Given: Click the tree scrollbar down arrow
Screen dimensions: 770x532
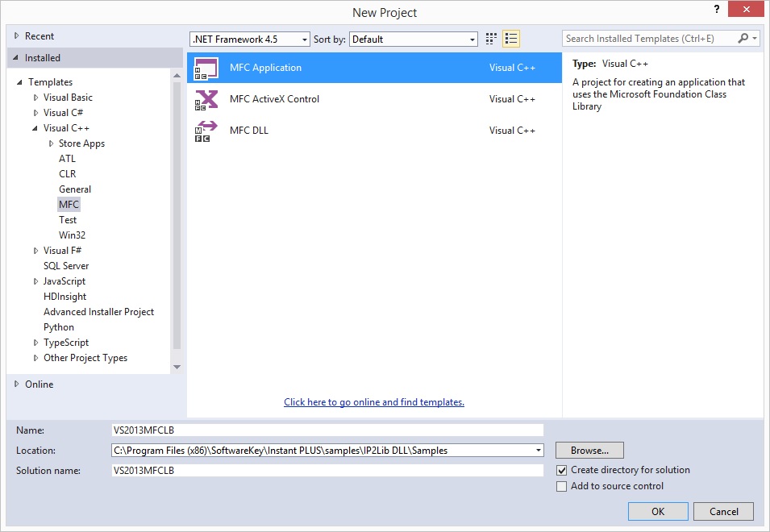Looking at the screenshot, I should coord(177,367).
